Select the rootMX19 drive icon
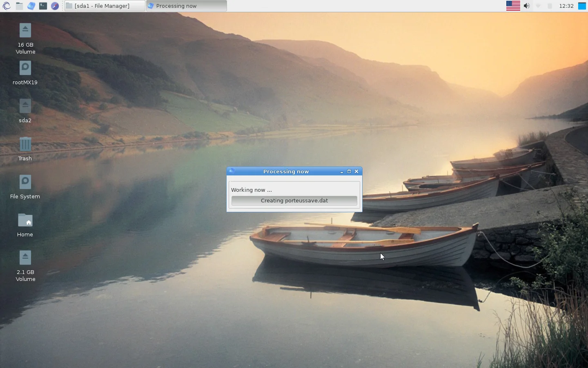588x368 pixels. tap(25, 73)
